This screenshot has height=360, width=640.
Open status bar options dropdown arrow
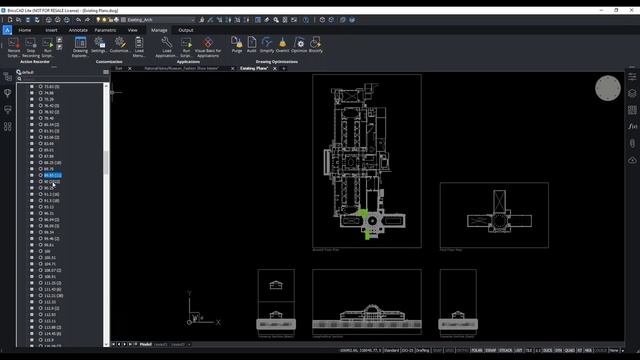point(622,350)
